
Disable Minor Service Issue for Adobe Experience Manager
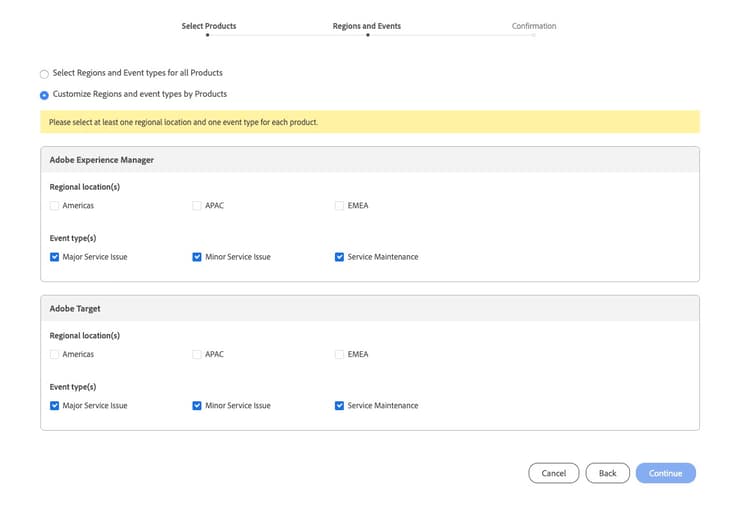(x=197, y=257)
